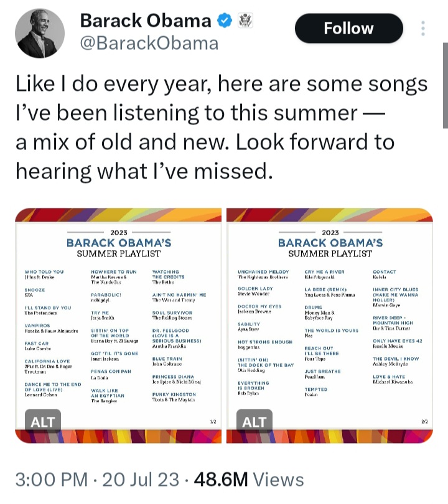This screenshot has width=448, height=504.
Task: Show ALT text for the second playlist image
Action: coord(254,422)
